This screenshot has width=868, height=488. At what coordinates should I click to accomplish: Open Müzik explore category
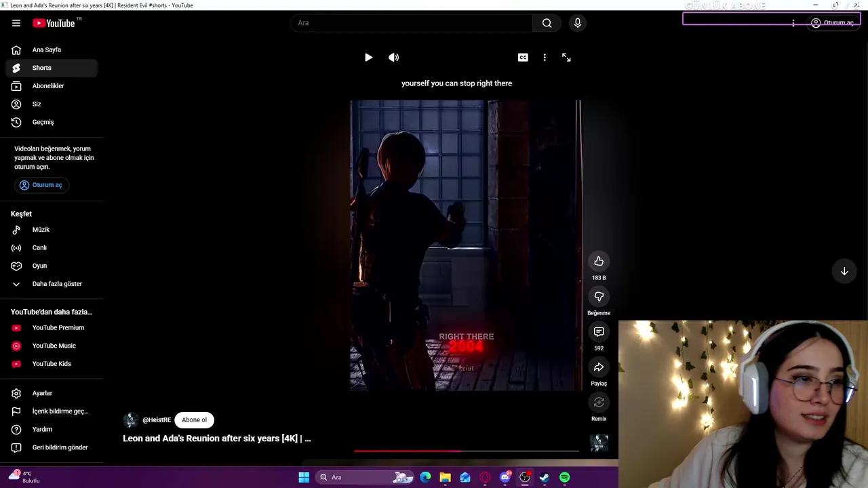click(x=52, y=230)
